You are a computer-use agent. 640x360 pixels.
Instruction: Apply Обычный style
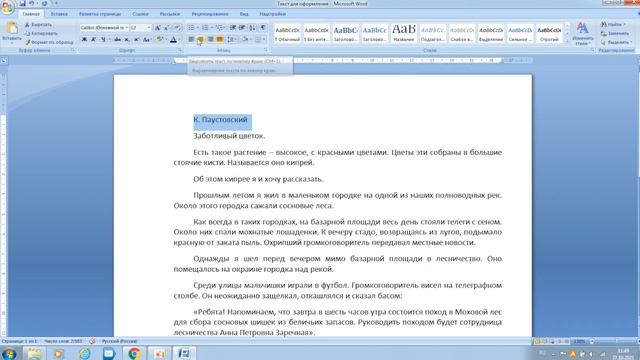287,33
